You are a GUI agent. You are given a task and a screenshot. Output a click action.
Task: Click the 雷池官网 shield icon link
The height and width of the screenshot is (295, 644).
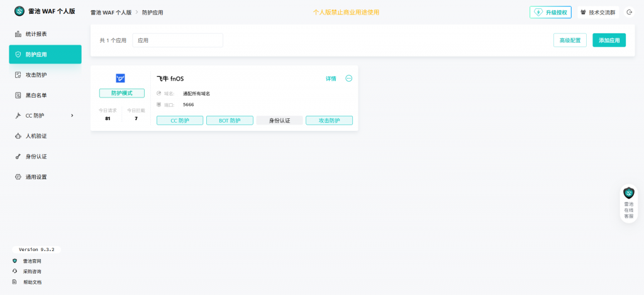tap(15, 261)
